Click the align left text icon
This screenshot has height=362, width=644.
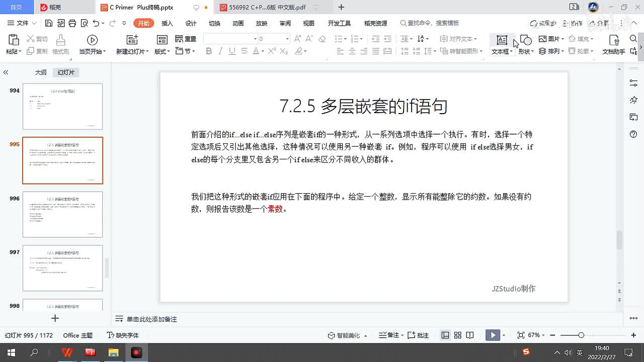tap(340, 51)
